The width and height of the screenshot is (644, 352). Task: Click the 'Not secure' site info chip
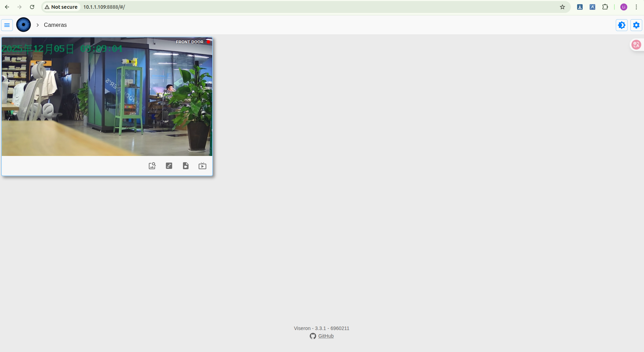[61, 7]
